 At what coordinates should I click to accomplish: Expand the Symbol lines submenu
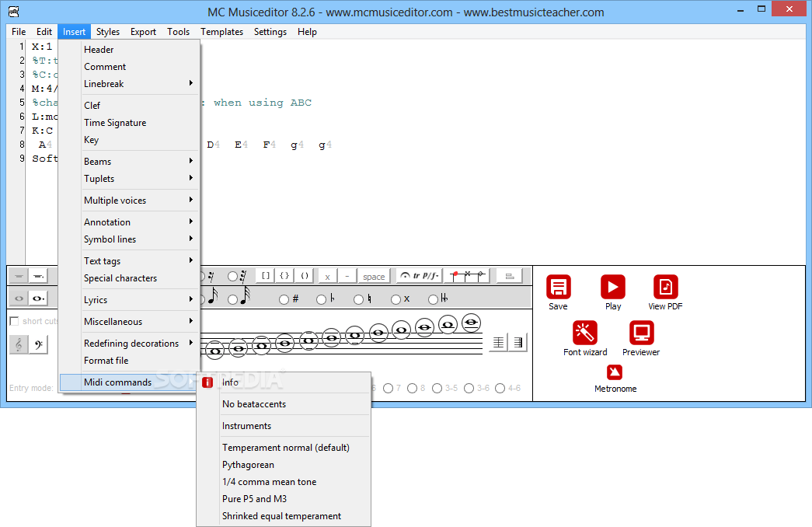129,239
